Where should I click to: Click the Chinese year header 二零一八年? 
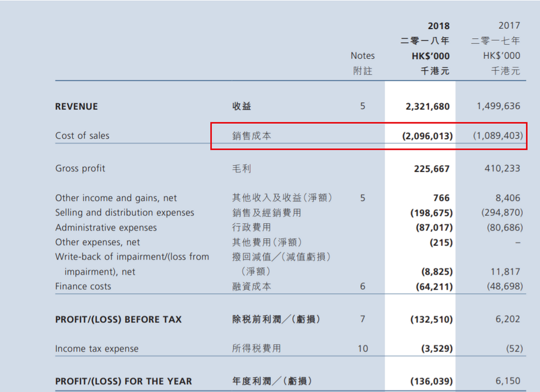point(425,41)
